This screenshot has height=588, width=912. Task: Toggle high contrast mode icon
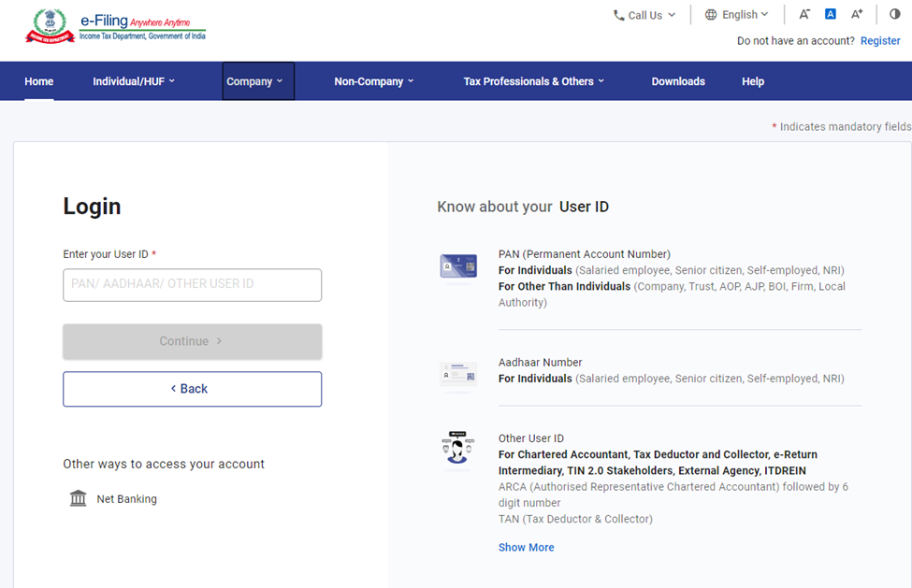894,14
